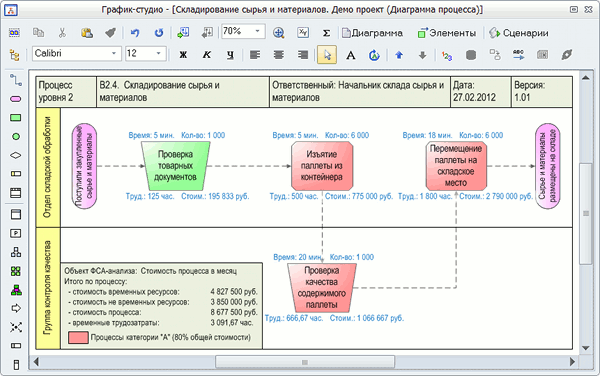Viewport: 600px width, 376px height.
Task: Click the link chain icon at toolbar end
Action: [567, 55]
